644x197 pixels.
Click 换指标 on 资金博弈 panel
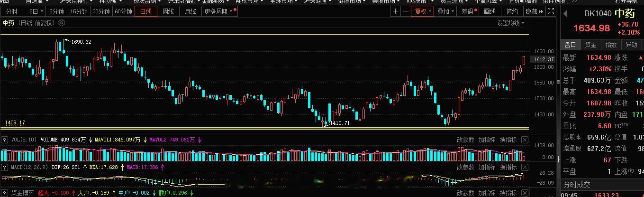tap(508, 193)
